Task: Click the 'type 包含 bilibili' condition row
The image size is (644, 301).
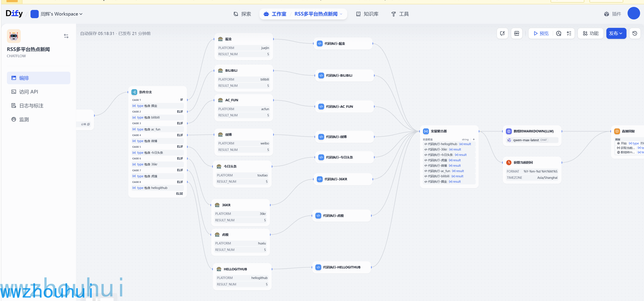Action: coord(157,117)
